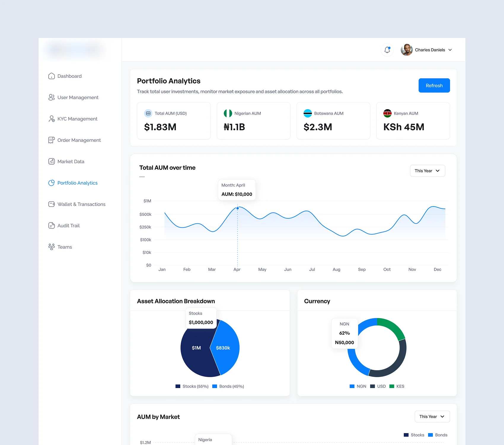This screenshot has height=445, width=504.
Task: Open notifications bell
Action: click(x=387, y=50)
